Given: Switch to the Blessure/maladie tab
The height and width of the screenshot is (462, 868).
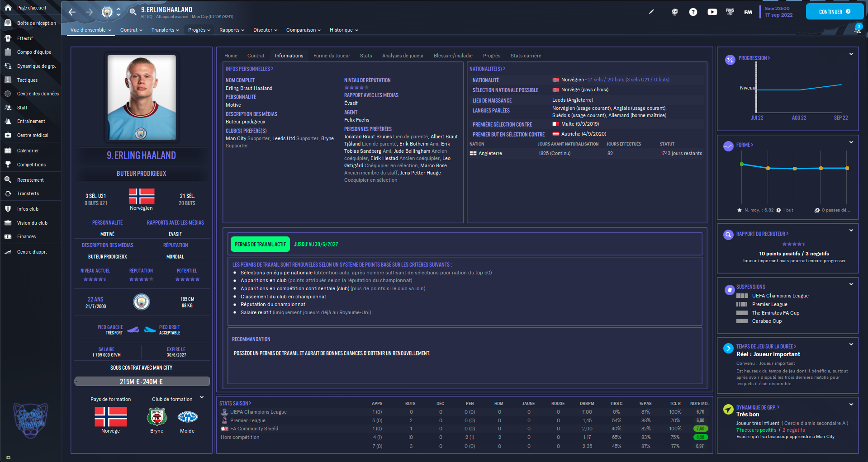Looking at the screenshot, I should click(x=453, y=56).
